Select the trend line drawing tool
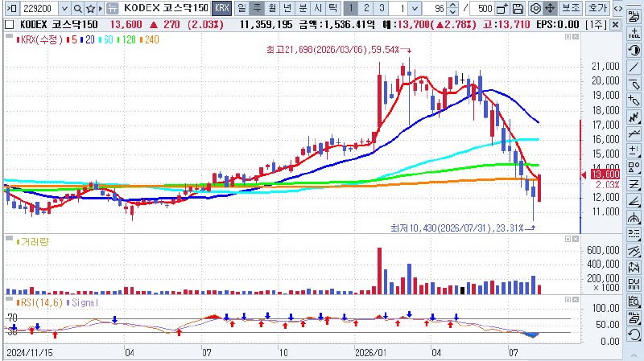This screenshot has width=644, height=361. [634, 67]
